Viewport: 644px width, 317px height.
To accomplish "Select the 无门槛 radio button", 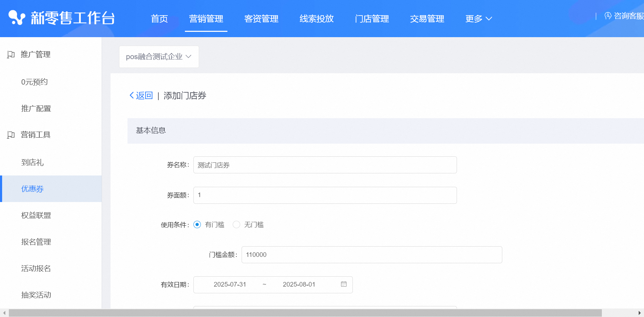I will [x=237, y=225].
